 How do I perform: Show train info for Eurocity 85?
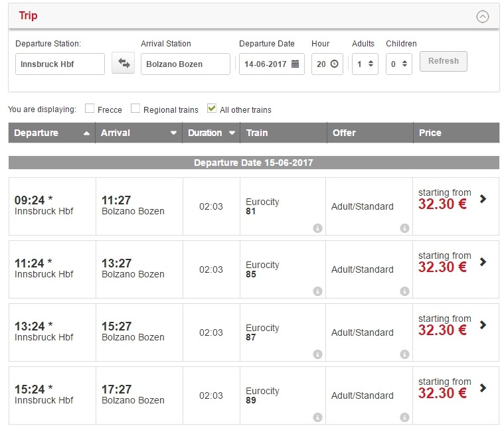click(317, 291)
